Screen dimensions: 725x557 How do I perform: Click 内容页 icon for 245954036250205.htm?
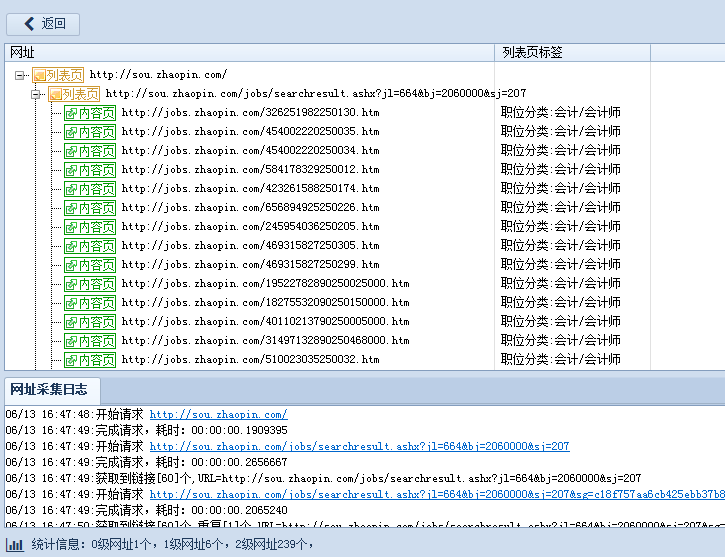[90, 226]
